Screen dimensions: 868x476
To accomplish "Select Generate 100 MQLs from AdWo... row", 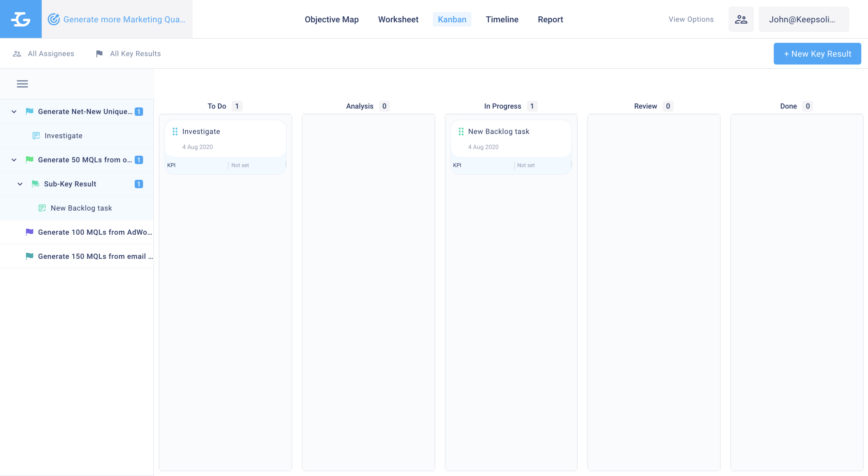I will 77,232.
